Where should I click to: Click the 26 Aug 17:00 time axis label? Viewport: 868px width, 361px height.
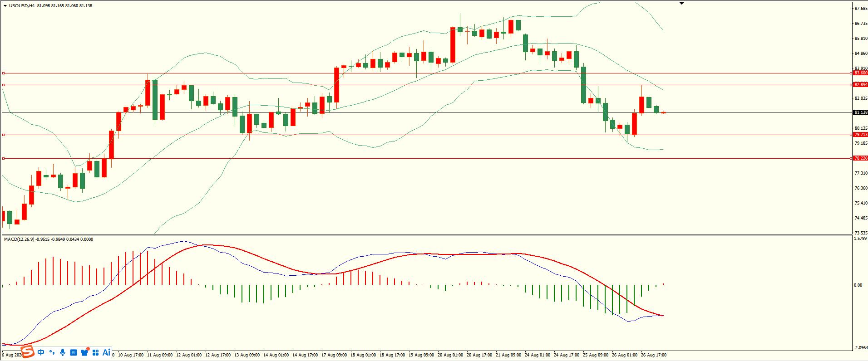coord(653,355)
